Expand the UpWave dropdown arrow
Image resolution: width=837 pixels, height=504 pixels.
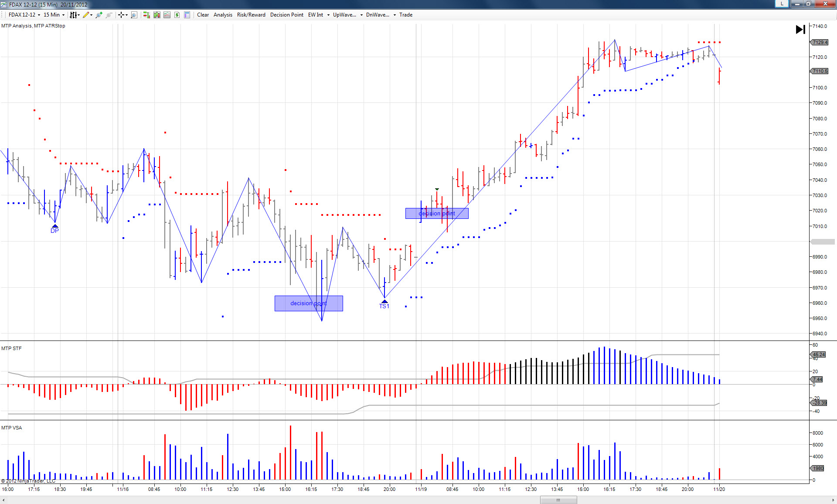point(361,15)
